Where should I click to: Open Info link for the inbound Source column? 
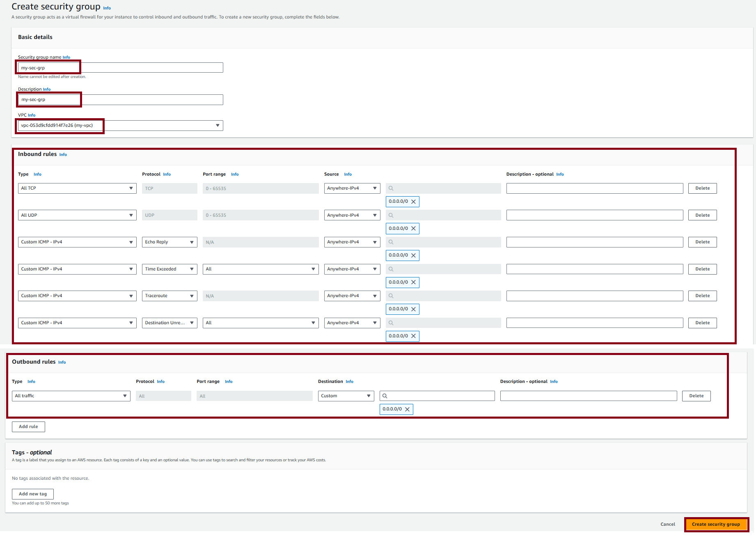[x=348, y=174]
